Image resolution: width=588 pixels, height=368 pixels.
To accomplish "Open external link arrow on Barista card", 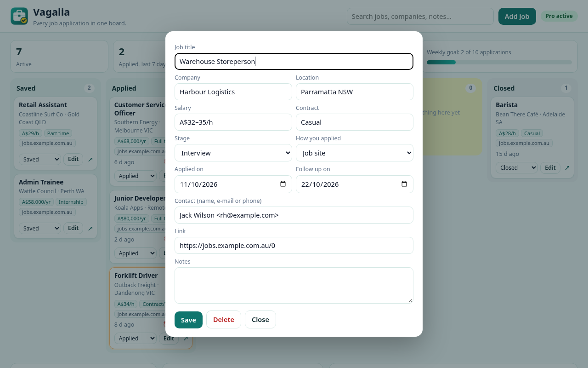I will (567, 167).
